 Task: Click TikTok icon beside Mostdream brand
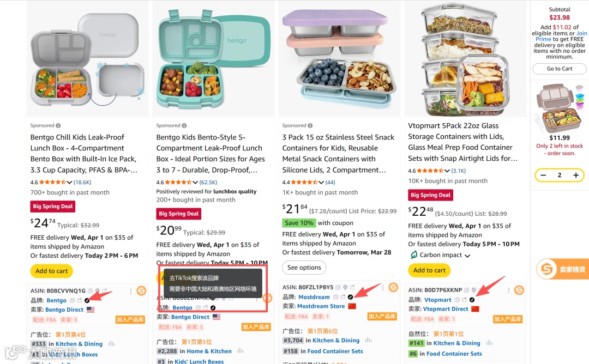tap(350, 297)
